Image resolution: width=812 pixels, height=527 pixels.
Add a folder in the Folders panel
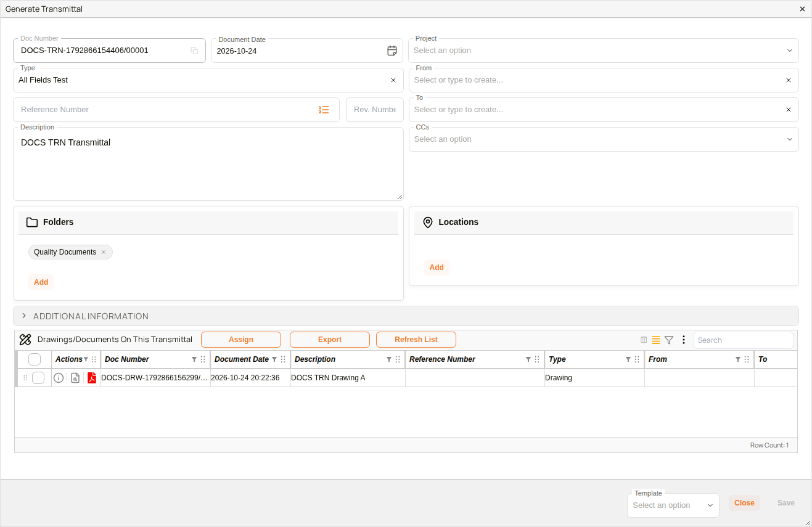pyautogui.click(x=41, y=282)
